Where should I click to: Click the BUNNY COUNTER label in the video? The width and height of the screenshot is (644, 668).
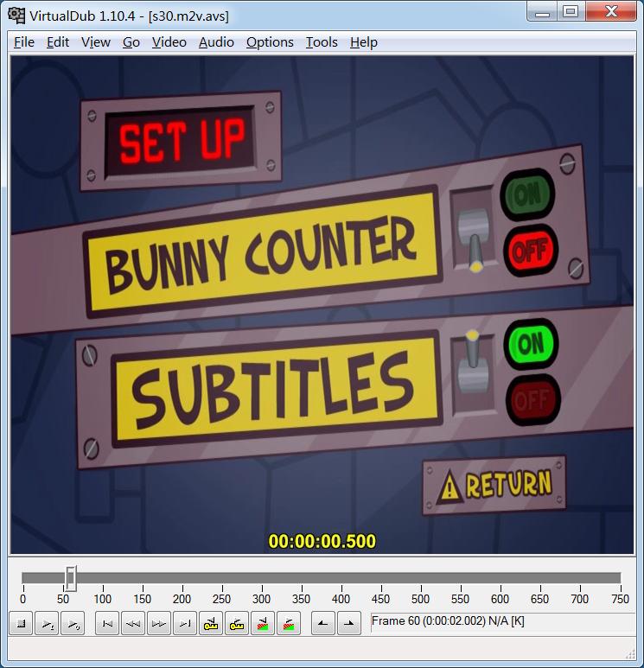click(x=262, y=251)
